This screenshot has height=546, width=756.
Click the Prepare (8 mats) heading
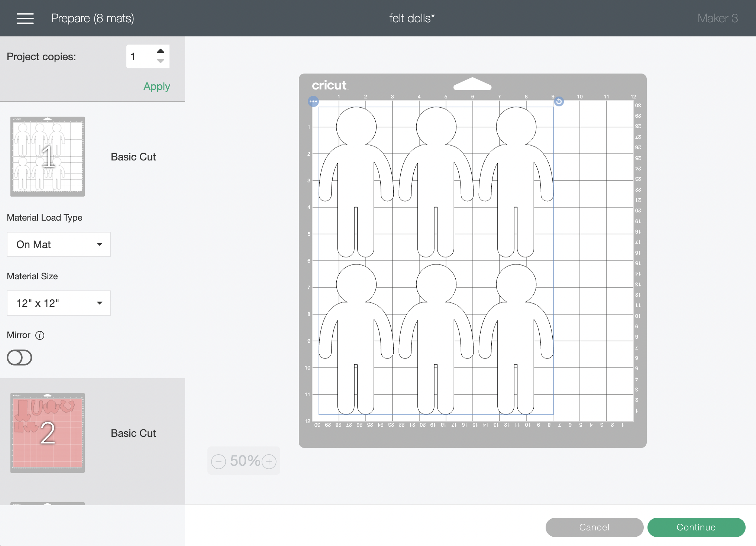coord(93,18)
